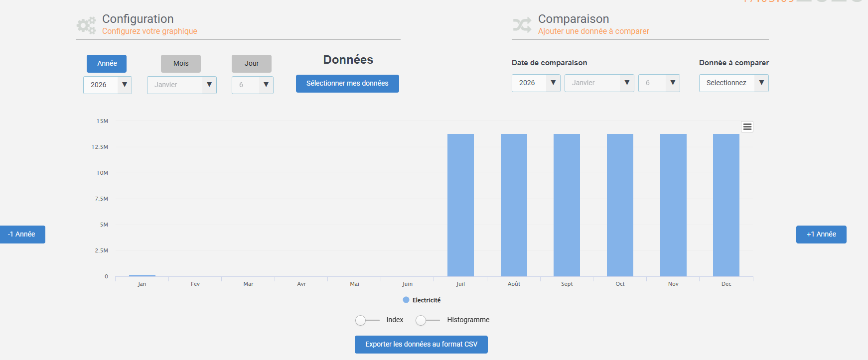Image resolution: width=868 pixels, height=360 pixels.
Task: Expand the Janvier month dropdown in Configuration
Action: [181, 85]
